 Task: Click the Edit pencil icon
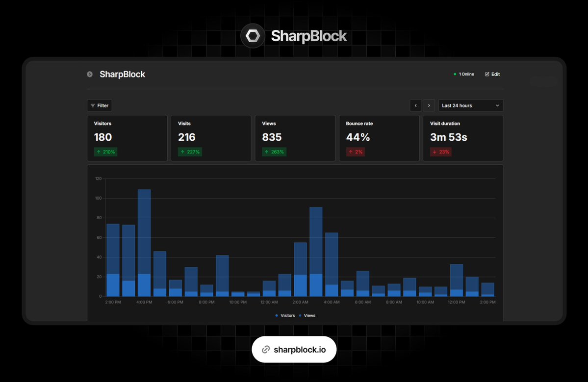tap(487, 74)
